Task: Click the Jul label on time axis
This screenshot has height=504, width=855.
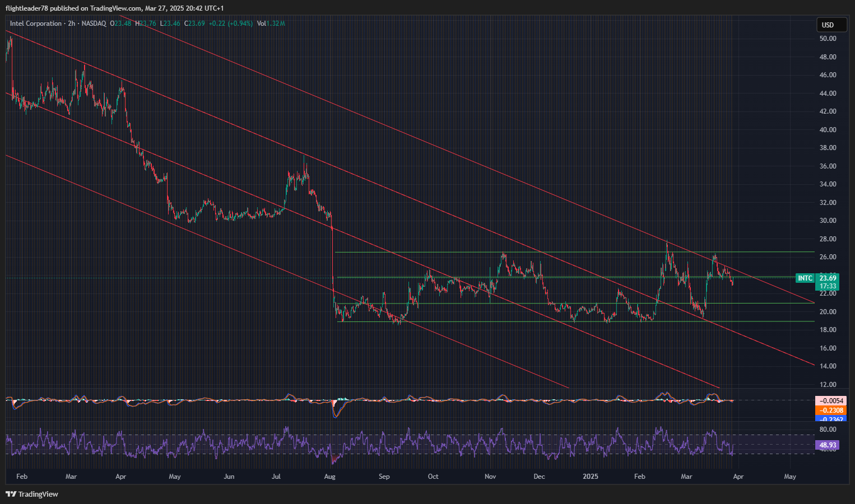Action: 276,477
